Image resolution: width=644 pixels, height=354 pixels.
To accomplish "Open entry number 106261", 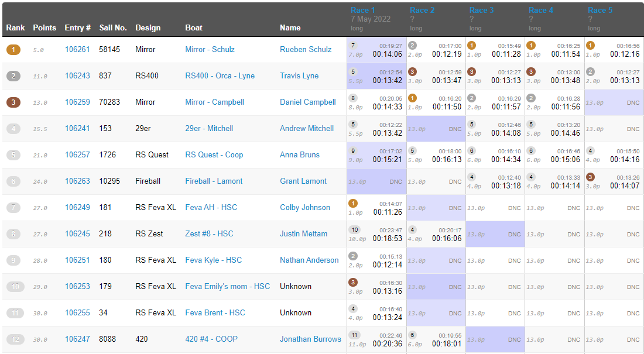I will pos(77,49).
